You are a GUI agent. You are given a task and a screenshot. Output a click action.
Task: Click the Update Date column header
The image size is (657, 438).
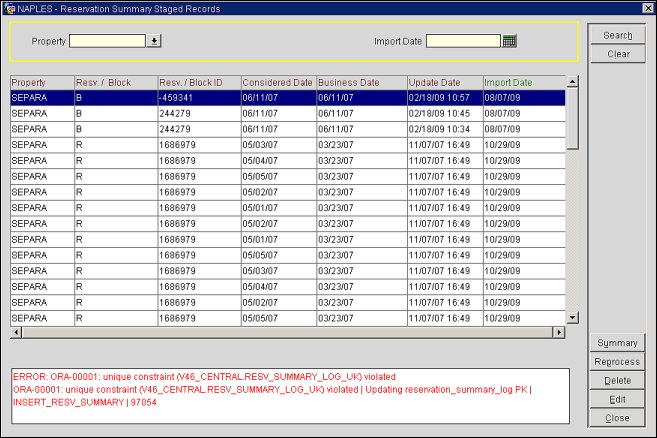(444, 82)
